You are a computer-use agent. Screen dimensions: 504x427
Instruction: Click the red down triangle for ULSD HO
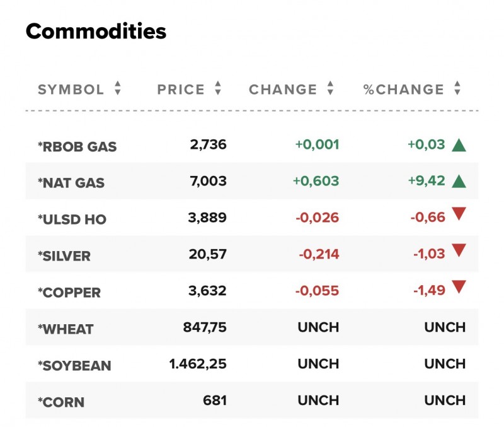tap(459, 214)
